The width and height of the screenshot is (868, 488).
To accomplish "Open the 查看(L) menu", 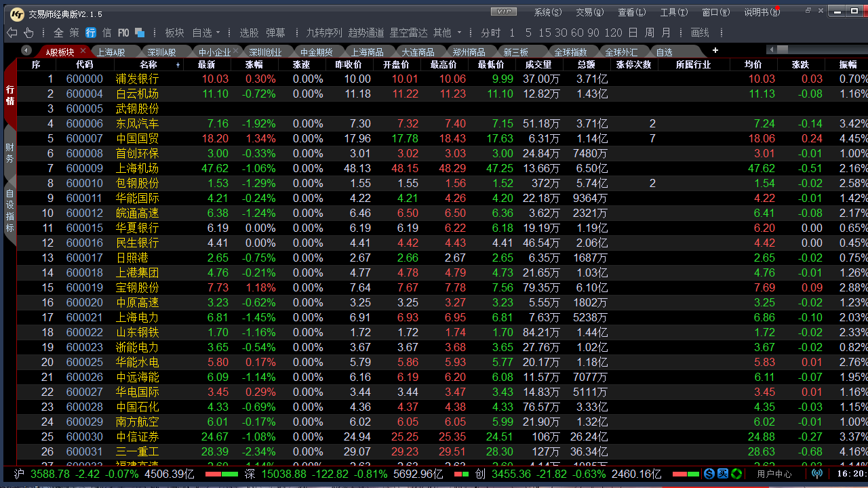I will 632,12.
